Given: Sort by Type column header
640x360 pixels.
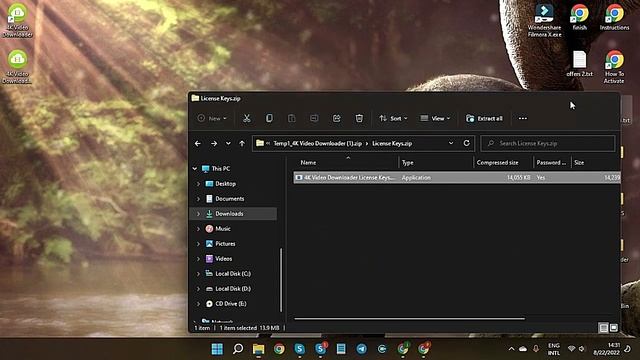Looking at the screenshot, I should pyautogui.click(x=407, y=162).
